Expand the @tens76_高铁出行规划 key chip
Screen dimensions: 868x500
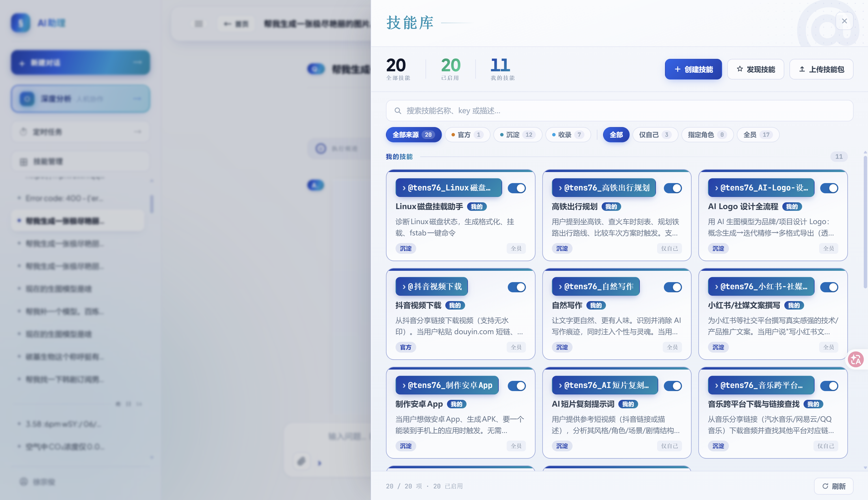pos(603,188)
